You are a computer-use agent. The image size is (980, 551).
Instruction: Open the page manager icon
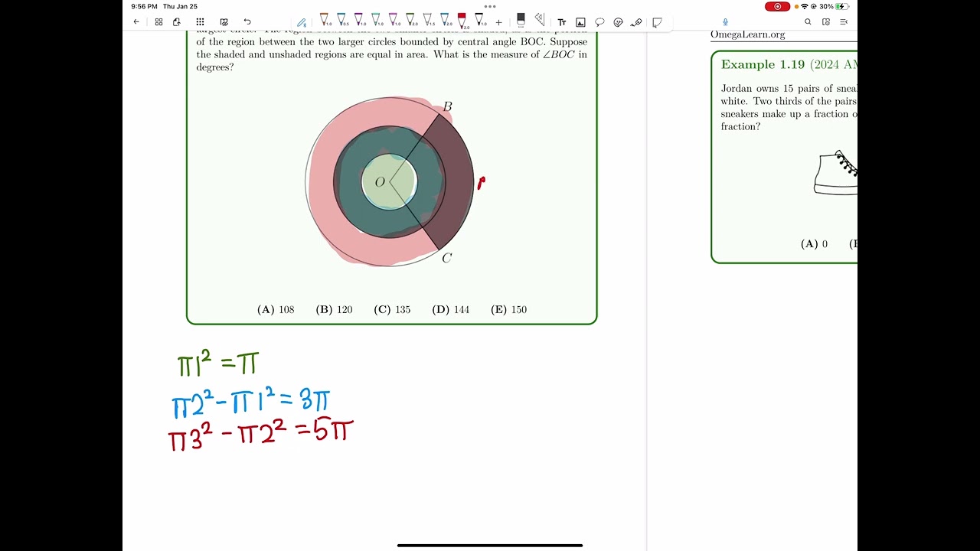pos(826,22)
